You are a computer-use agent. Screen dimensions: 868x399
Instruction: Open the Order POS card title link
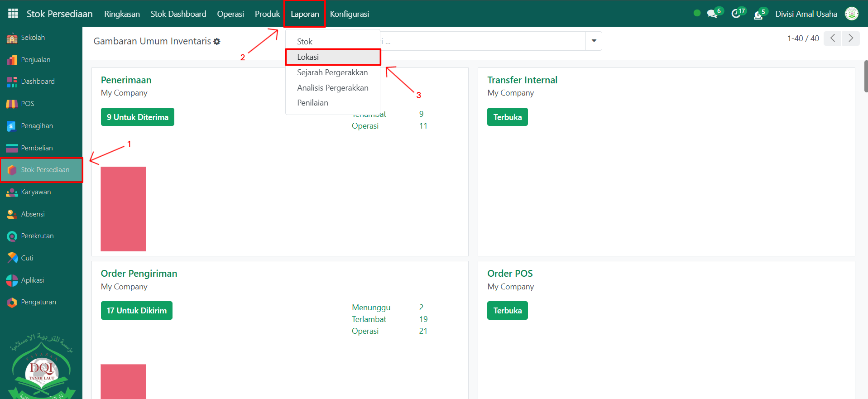pos(509,274)
